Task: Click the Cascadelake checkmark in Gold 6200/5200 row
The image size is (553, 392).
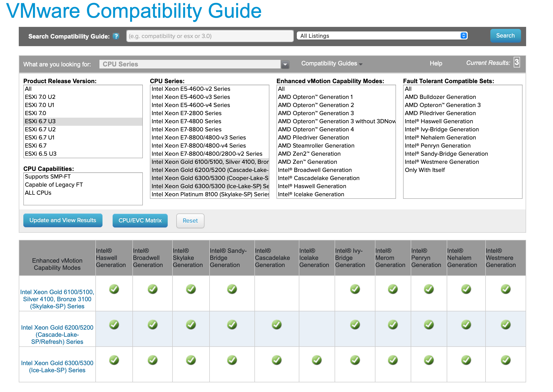Action: [277, 325]
